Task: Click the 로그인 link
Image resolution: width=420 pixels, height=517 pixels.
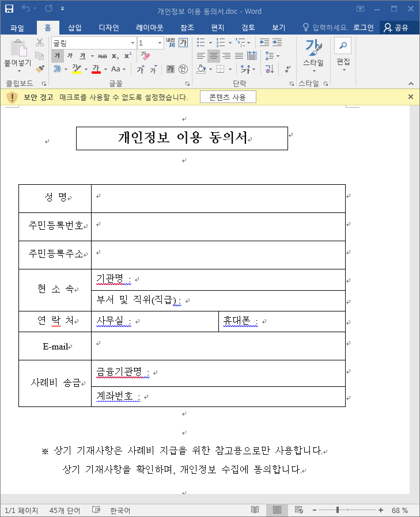Action: point(364,28)
